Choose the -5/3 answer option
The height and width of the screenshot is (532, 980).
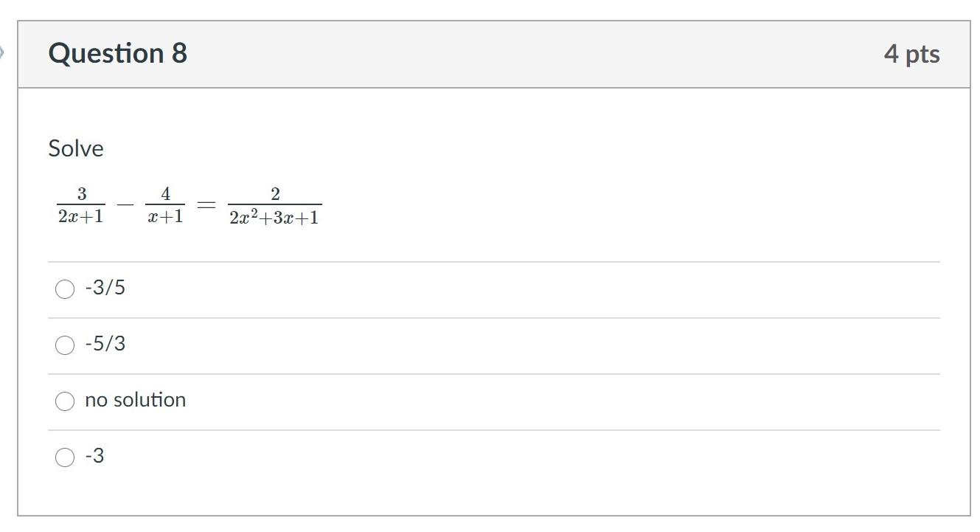[66, 343]
